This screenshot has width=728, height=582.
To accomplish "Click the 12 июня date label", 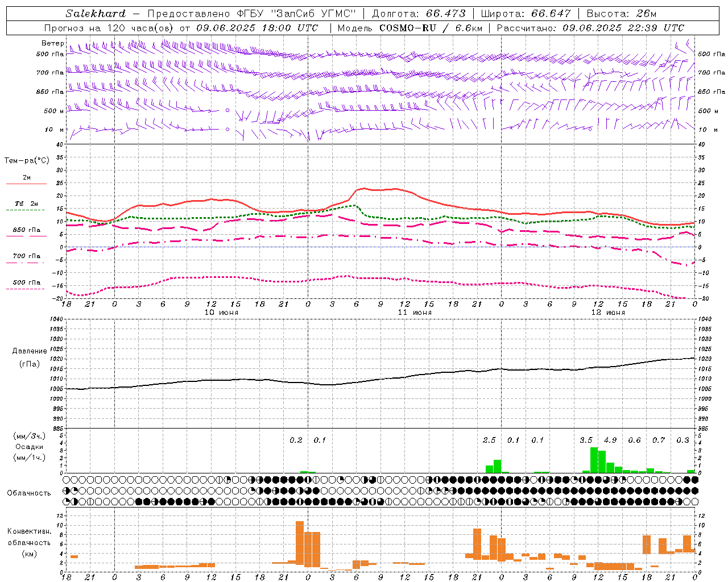I will [608, 313].
